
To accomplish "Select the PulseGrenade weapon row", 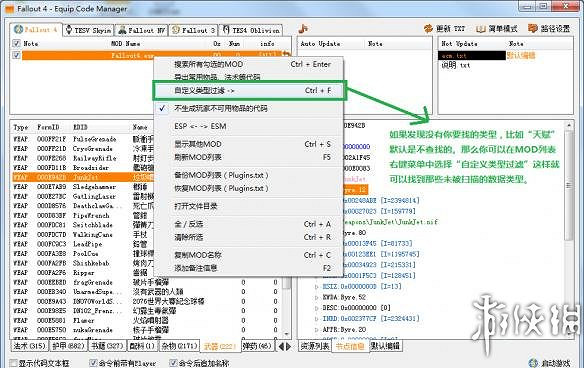I will [x=83, y=139].
